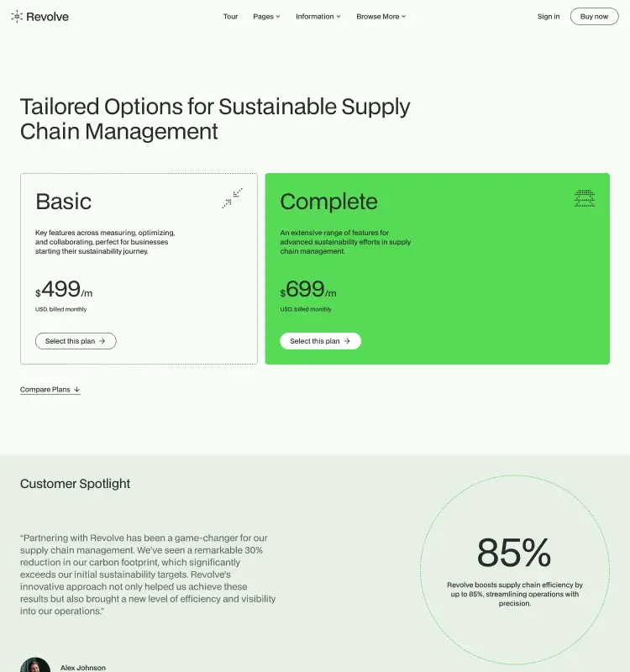
Task: Click the arrow in Complete's Select button
Action: (x=347, y=341)
